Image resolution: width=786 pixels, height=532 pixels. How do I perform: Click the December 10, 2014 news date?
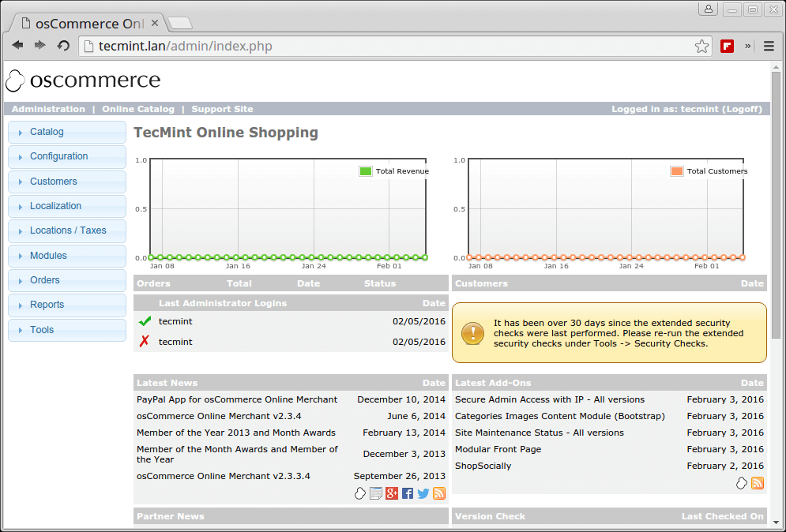click(x=401, y=399)
